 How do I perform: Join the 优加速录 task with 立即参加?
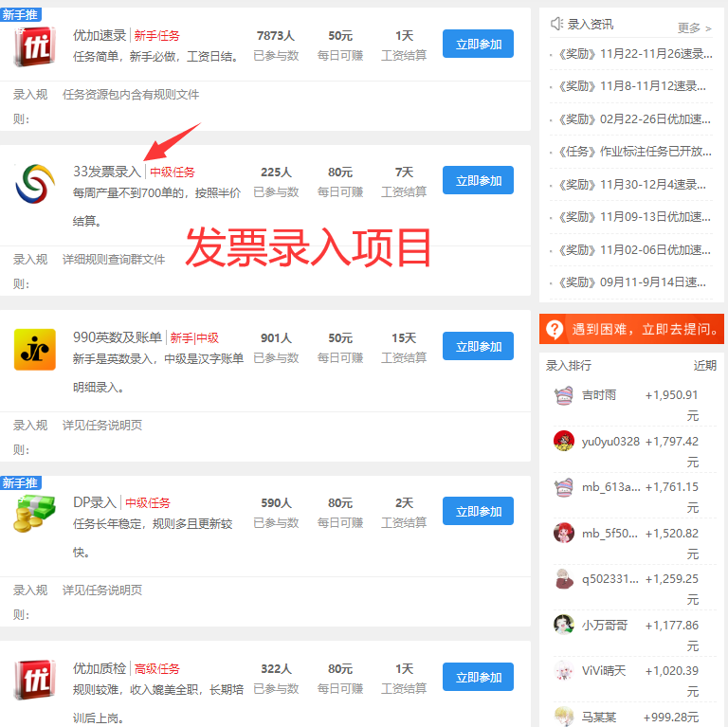[x=478, y=44]
